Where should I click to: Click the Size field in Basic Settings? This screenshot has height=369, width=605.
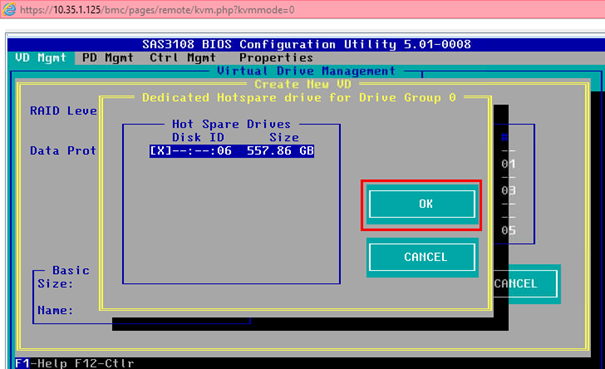pyautogui.click(x=55, y=284)
